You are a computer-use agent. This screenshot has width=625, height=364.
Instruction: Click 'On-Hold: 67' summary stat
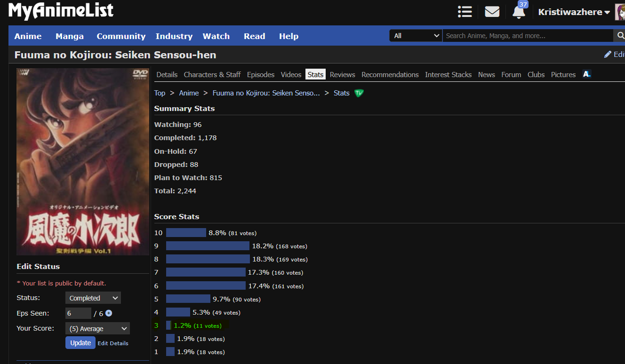(x=176, y=151)
